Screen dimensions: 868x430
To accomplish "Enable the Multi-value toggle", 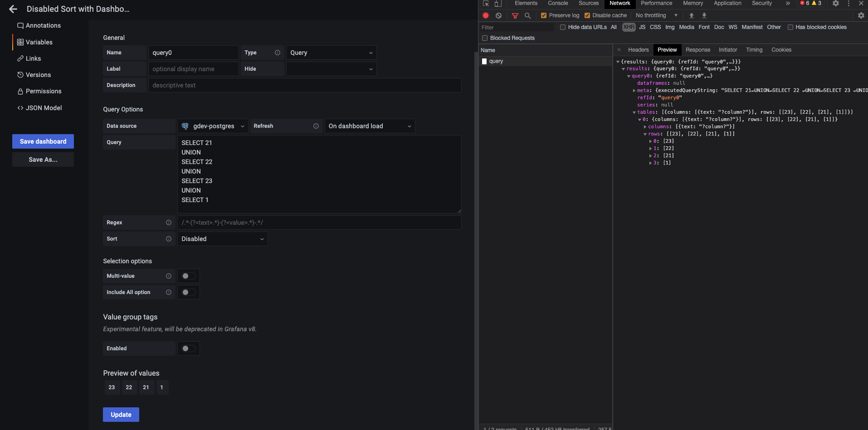I will pos(188,275).
